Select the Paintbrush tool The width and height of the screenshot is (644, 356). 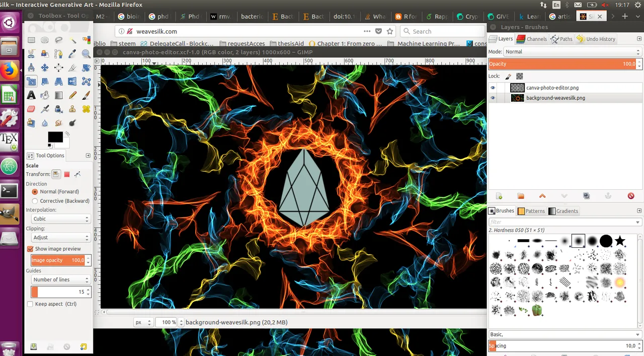tap(86, 95)
